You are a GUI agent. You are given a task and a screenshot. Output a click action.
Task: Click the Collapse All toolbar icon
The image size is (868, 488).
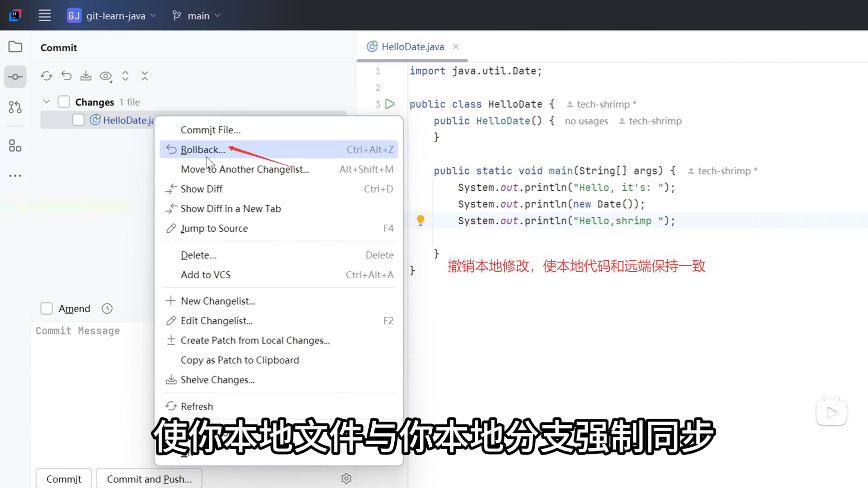(145, 76)
